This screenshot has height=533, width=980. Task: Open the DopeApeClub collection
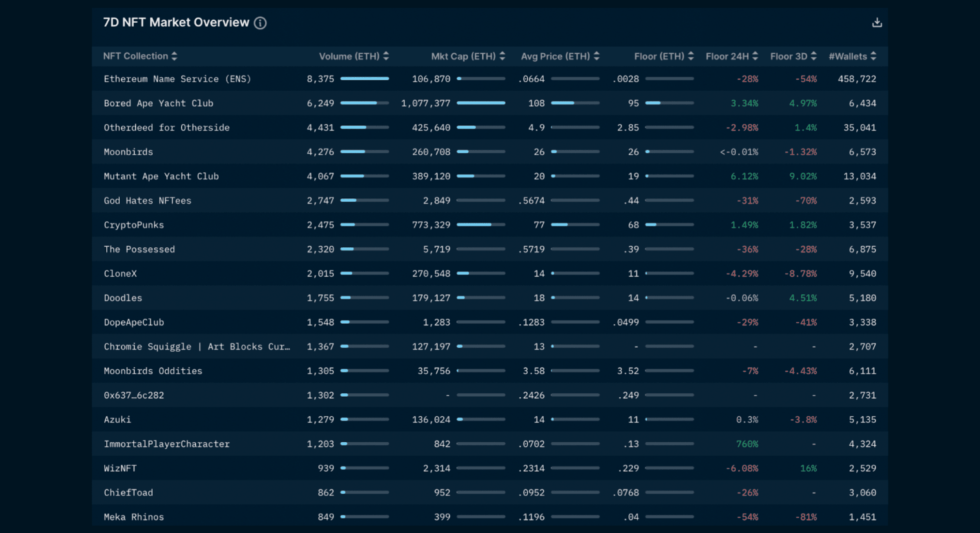pos(134,322)
